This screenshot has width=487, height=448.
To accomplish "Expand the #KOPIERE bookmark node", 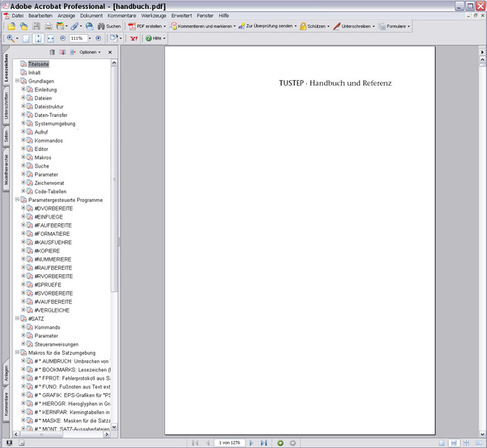I will click(x=23, y=250).
